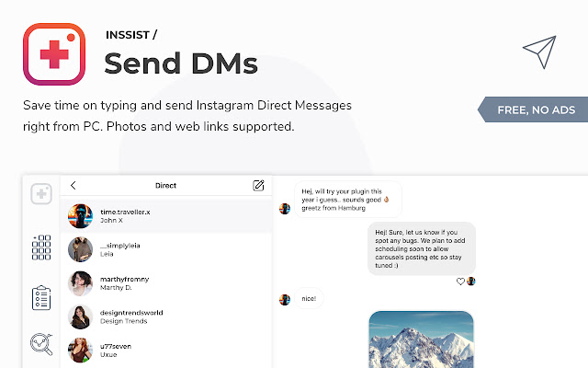The width and height of the screenshot is (588, 368).
Task: Open the mountain photo message
Action: [421, 339]
